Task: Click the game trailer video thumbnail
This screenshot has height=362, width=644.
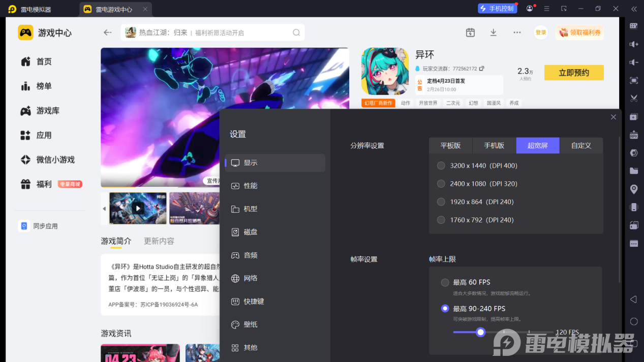Action: pyautogui.click(x=137, y=208)
